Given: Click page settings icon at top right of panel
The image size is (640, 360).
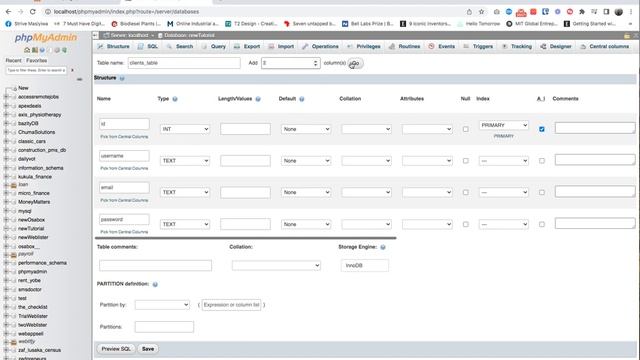Looking at the screenshot, I should 627,36.
